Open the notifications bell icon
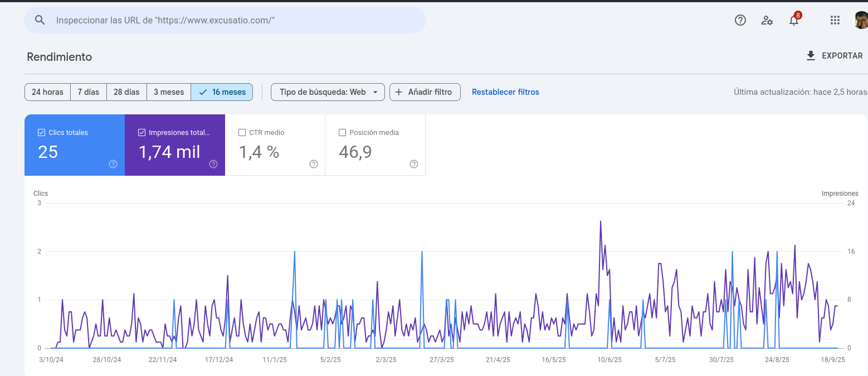The height and width of the screenshot is (376, 868). [794, 20]
